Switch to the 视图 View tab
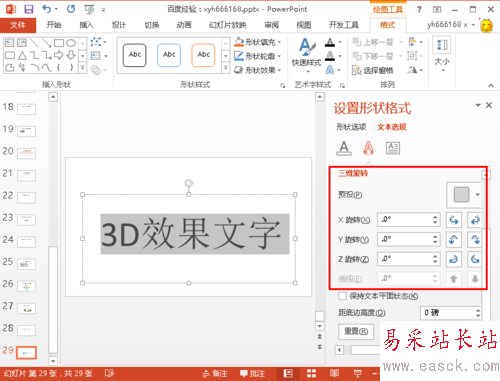 click(x=304, y=25)
